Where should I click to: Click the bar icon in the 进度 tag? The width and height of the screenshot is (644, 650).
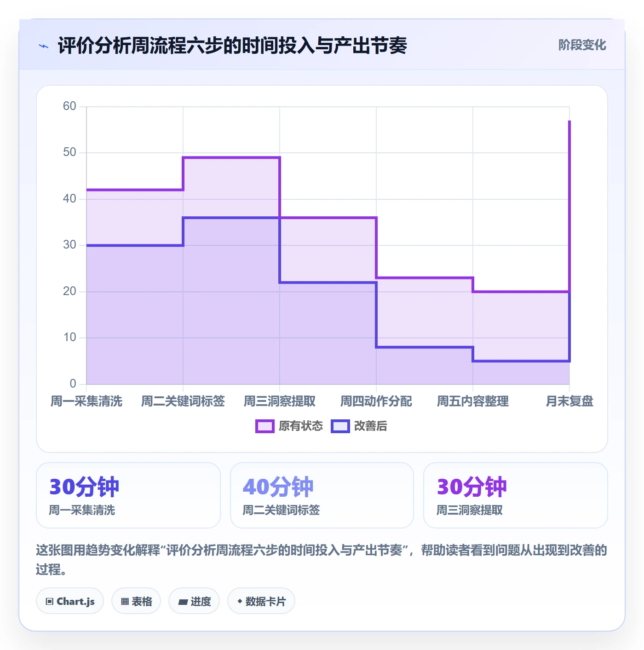183,602
